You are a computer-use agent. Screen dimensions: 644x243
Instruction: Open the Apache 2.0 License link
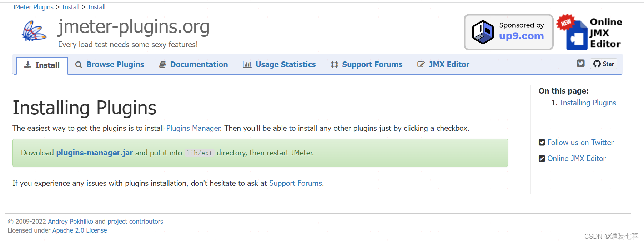pos(80,230)
